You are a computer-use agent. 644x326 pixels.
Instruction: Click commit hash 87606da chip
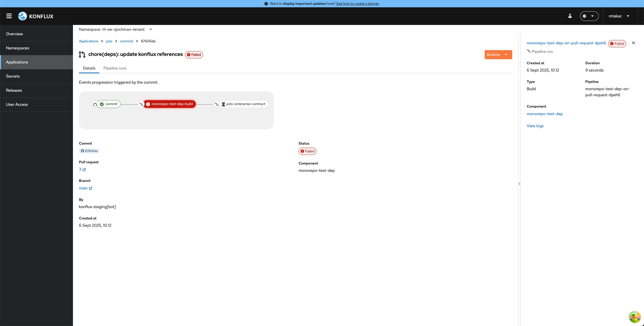[x=89, y=151]
